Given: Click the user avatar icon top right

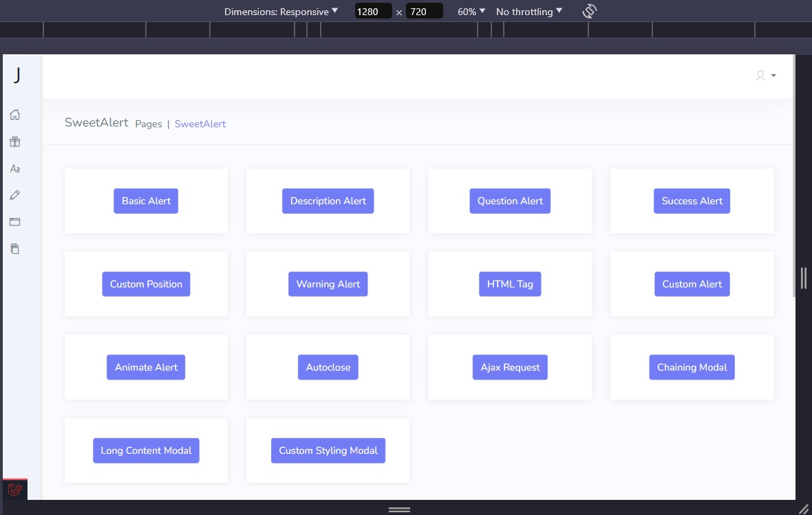Looking at the screenshot, I should coord(760,76).
